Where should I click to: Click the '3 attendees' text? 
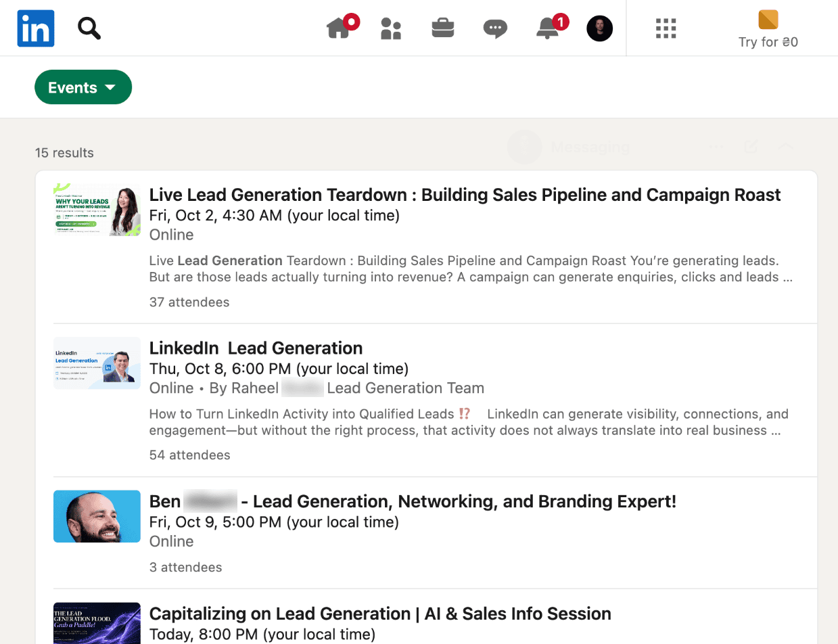[x=186, y=568]
